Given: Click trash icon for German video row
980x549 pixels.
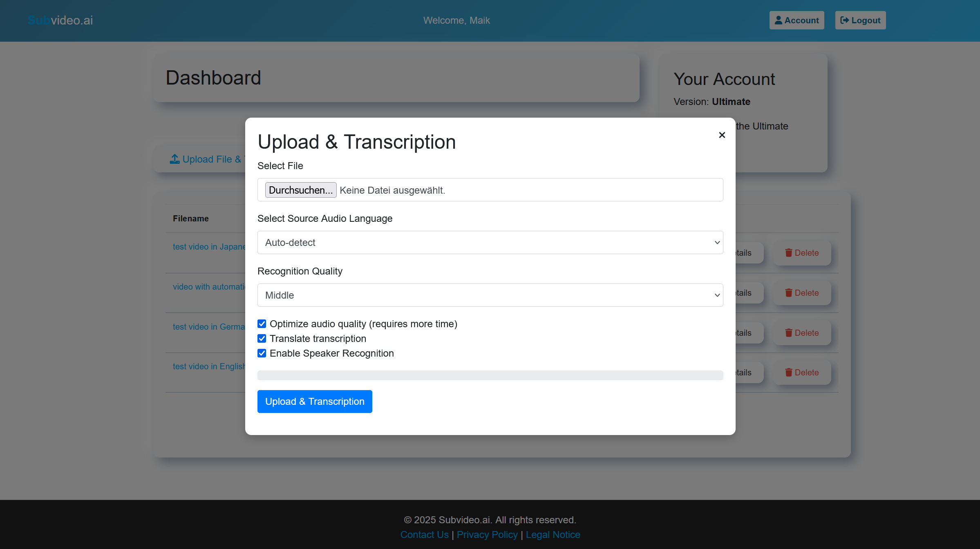Looking at the screenshot, I should pyautogui.click(x=789, y=333).
